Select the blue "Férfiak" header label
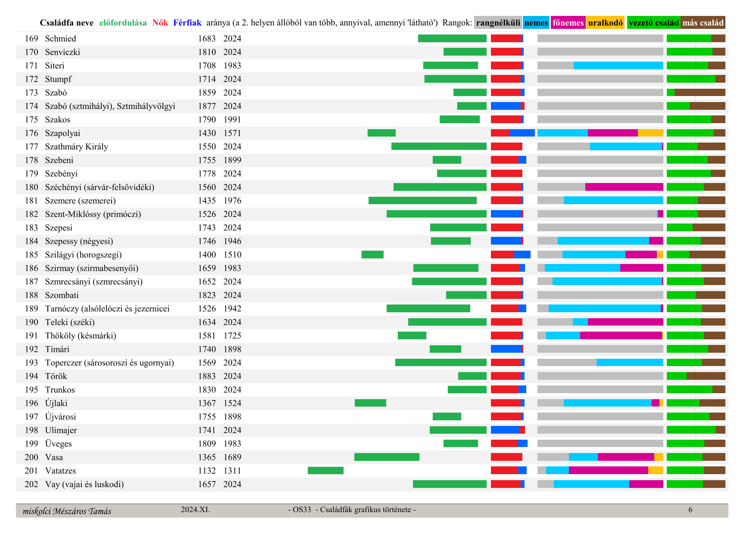The height and width of the screenshot is (534, 756). [187, 23]
